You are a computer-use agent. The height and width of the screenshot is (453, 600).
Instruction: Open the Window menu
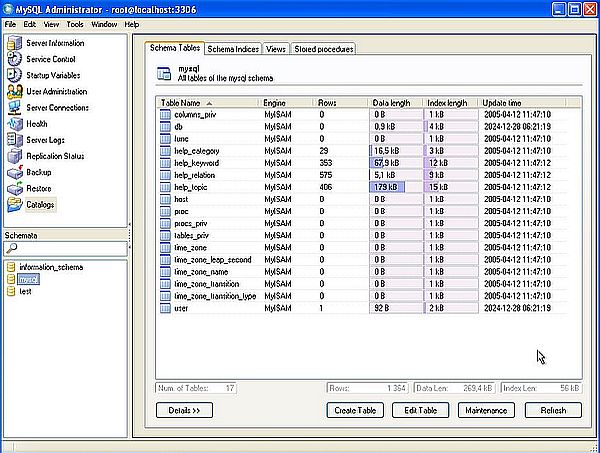point(104,24)
